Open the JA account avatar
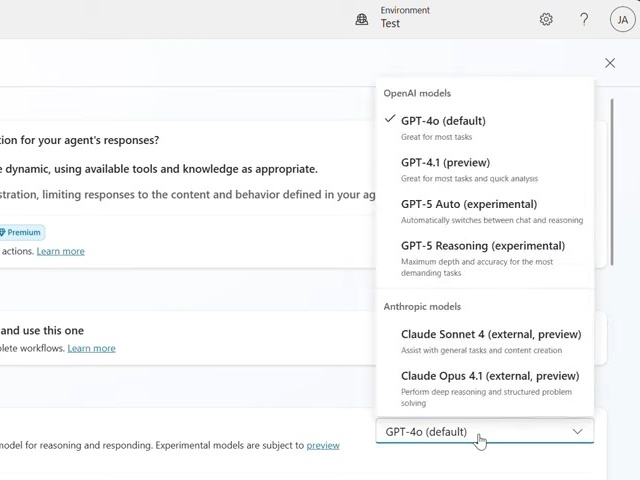The height and width of the screenshot is (480, 640). (622, 19)
